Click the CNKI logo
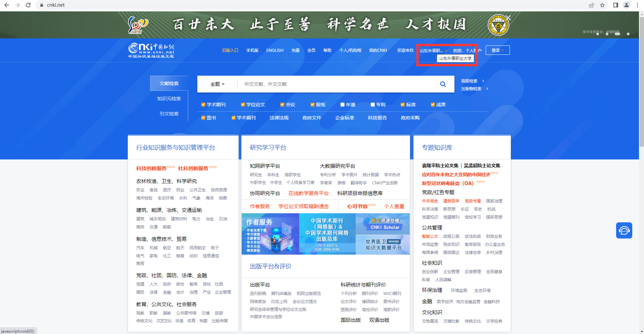Screen dimensions: 644x334 pos(151,51)
